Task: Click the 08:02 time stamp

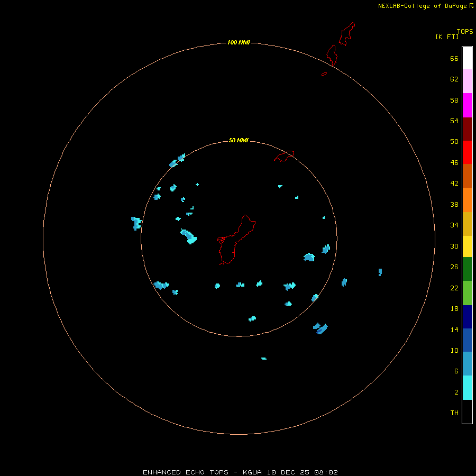Action: pyautogui.click(x=326, y=472)
